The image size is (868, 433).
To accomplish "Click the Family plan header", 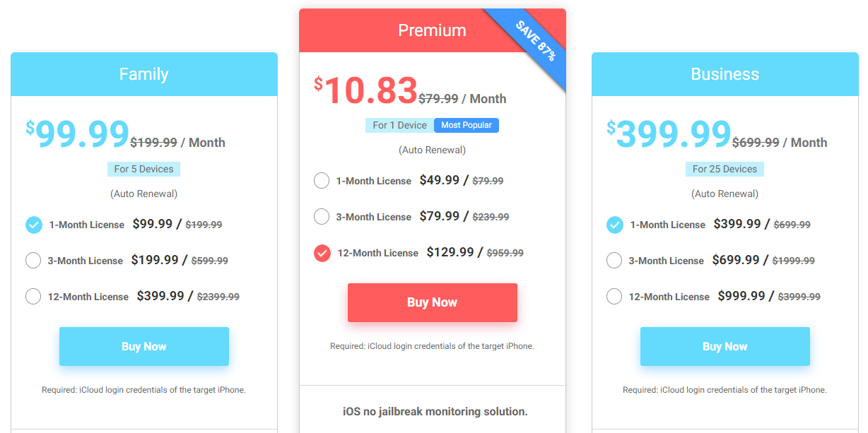I will coord(144,74).
